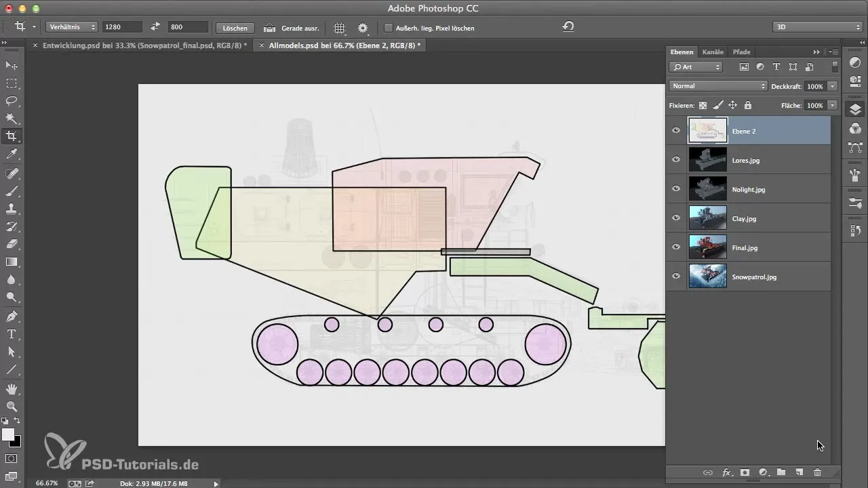Viewport: 868px width, 488px height.
Task: Expand the 3D workspace dropdown
Action: coord(817,27)
